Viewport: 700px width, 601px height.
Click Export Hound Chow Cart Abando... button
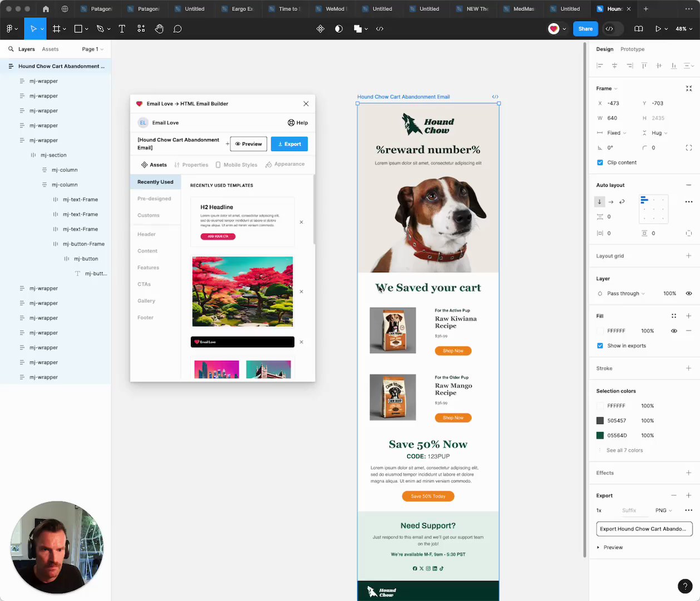tap(644, 529)
